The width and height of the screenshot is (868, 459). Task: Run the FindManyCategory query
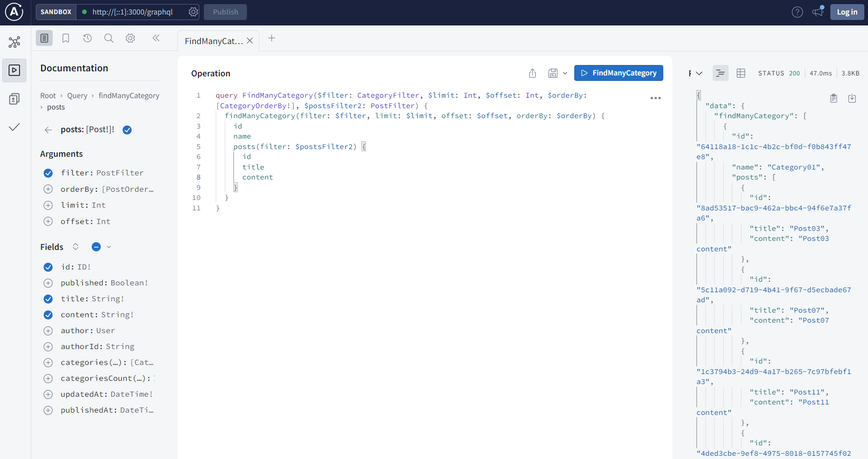[618, 73]
